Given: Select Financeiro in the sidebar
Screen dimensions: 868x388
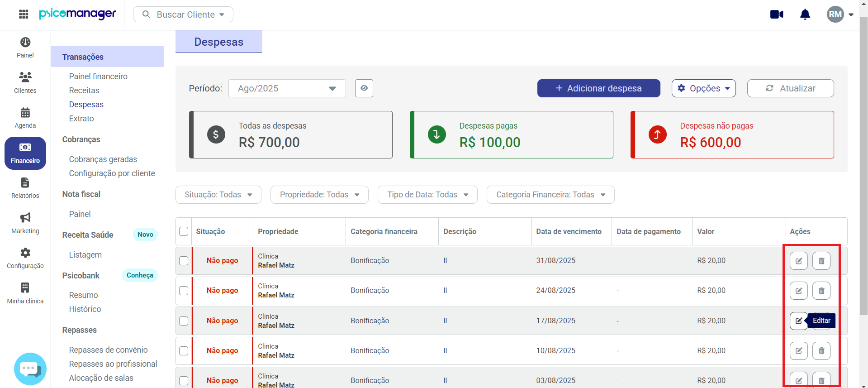Looking at the screenshot, I should (x=25, y=153).
